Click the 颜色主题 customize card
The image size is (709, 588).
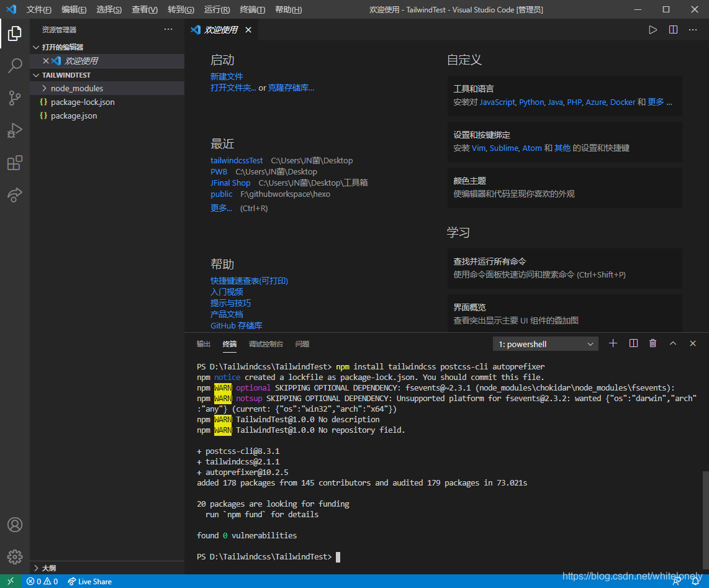click(x=565, y=188)
